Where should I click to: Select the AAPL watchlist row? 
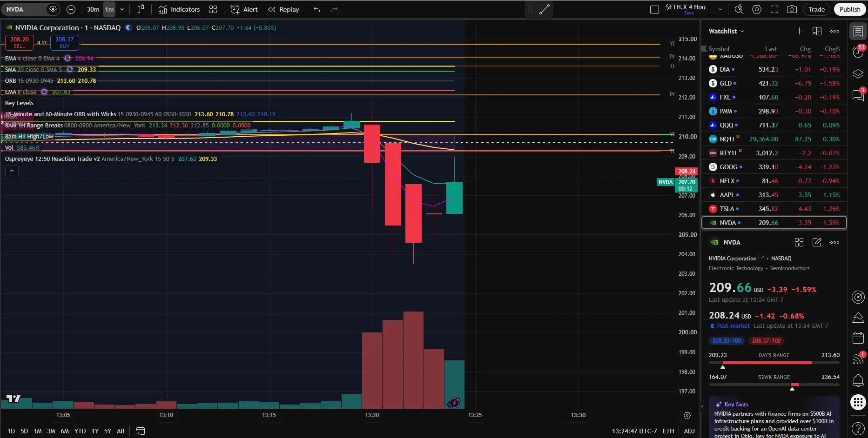pos(774,195)
